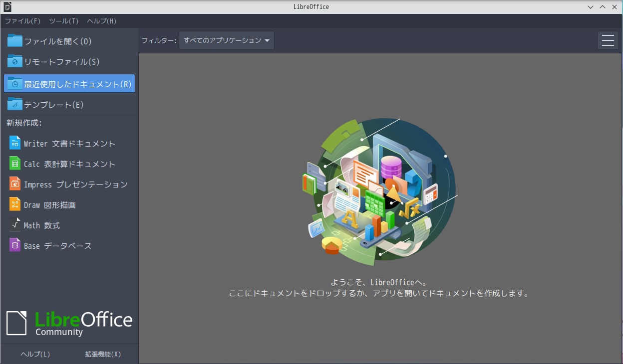Create a new Writer 文書ドキュメント
623x364 pixels.
69,143
